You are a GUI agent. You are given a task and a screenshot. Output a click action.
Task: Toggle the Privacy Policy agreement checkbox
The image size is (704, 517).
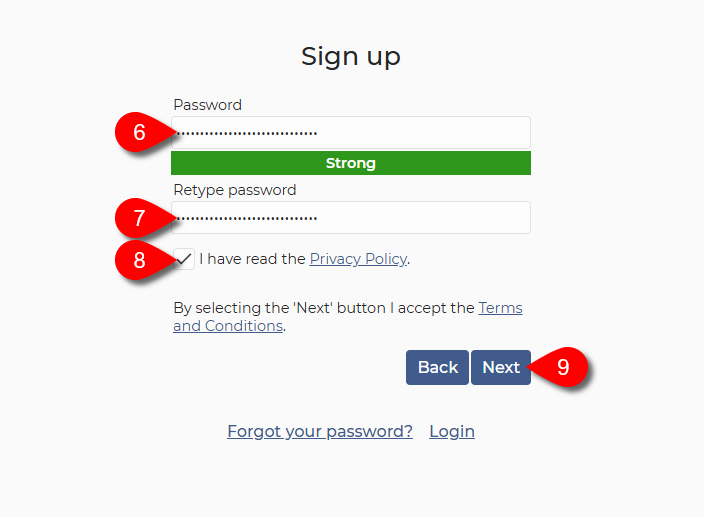[x=184, y=259]
